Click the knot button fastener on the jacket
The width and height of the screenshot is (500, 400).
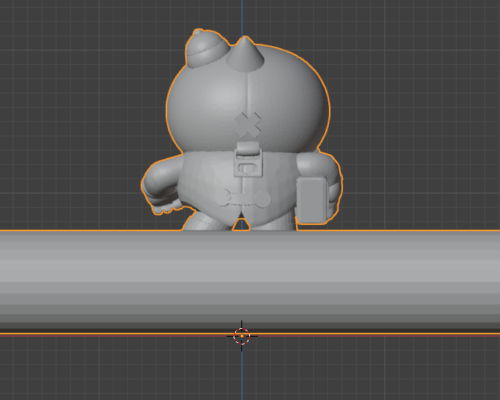coord(243,199)
